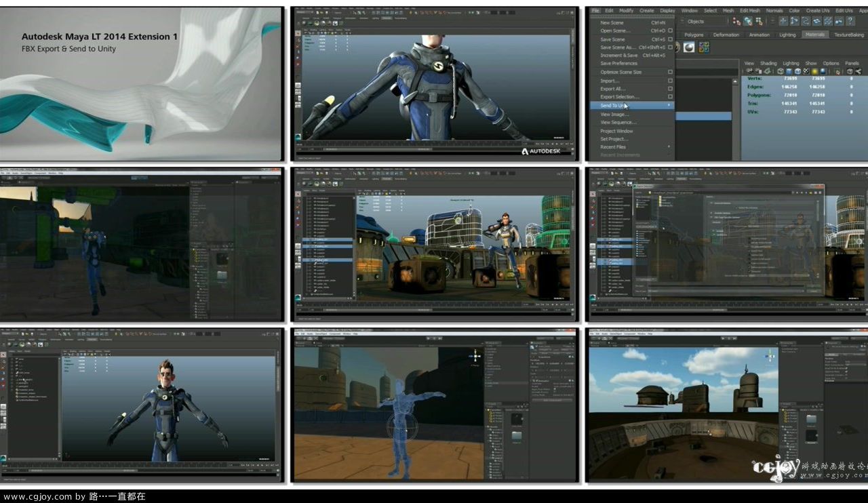The image size is (868, 503).
Task: Toggle checkered textured display icon
Action: tap(806, 71)
